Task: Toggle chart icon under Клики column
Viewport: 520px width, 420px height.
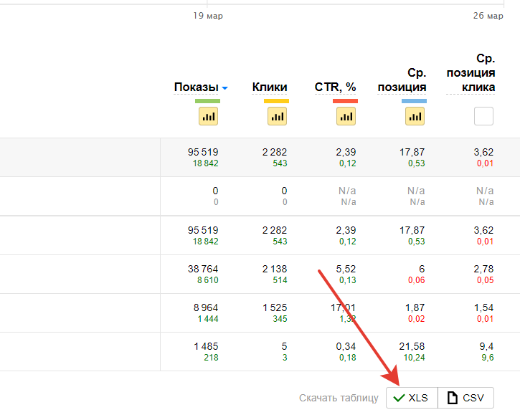Action: click(x=277, y=116)
